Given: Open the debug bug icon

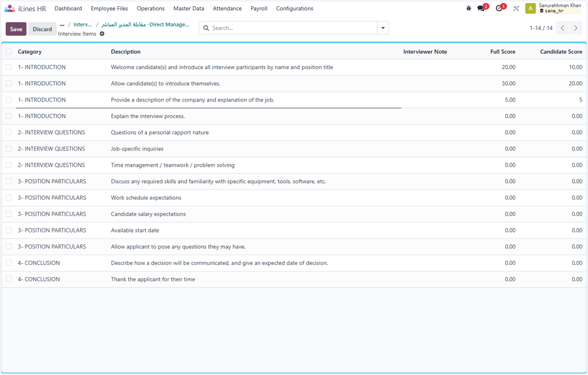Looking at the screenshot, I should point(469,8).
